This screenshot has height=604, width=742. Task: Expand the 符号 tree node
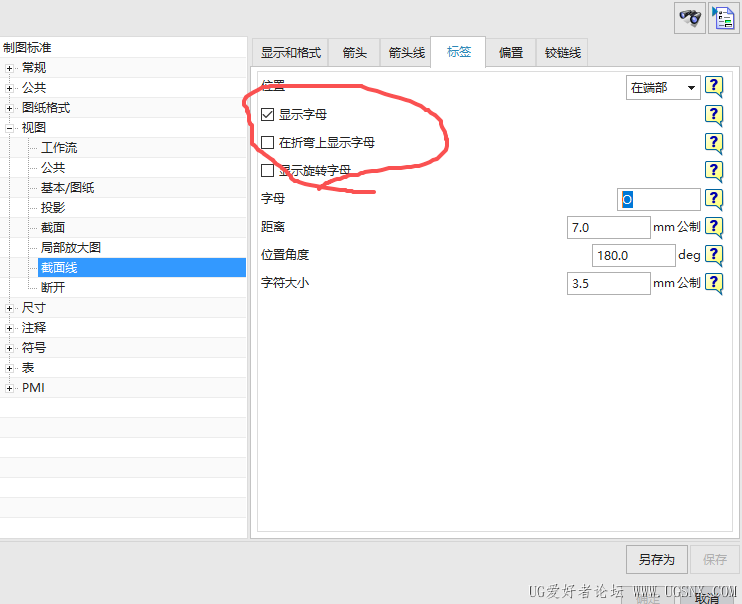(x=9, y=348)
